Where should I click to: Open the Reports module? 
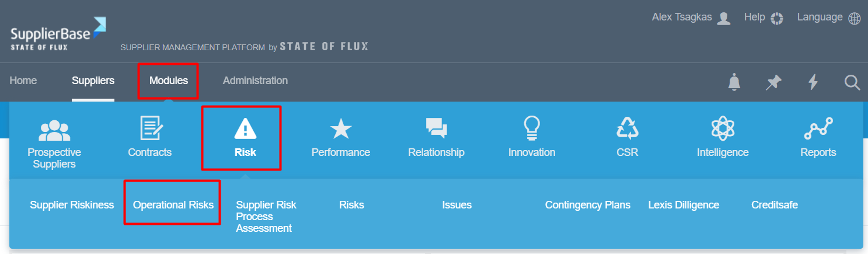click(818, 138)
